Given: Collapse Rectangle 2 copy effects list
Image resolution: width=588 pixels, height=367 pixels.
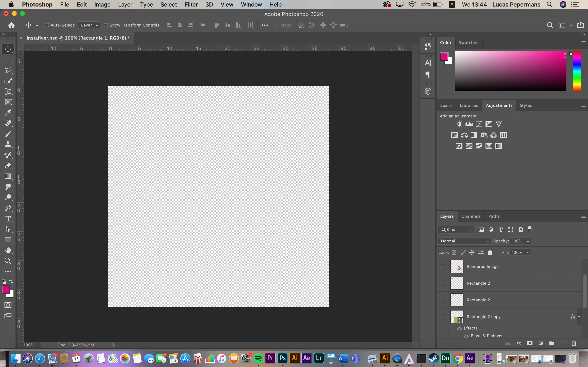Looking at the screenshot, I should 579,317.
